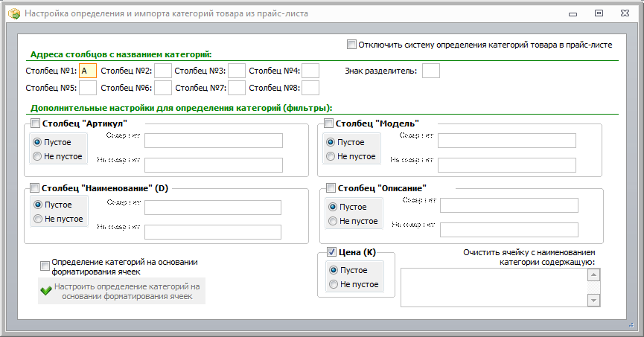Select 'Не пустое' radio in Модель group
The image size is (644, 337).
331,156
